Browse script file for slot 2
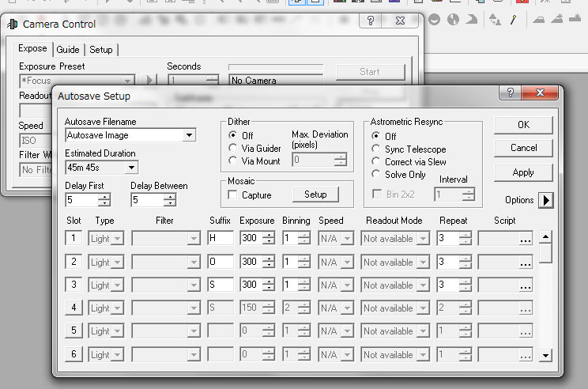Viewport: 588px width, 389px height. (526, 262)
